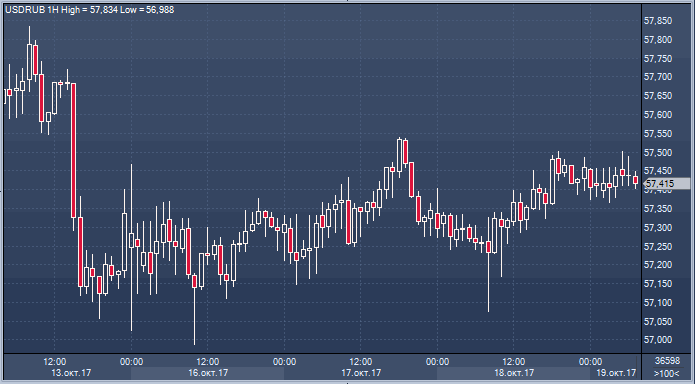The height and width of the screenshot is (384, 695).
Task: Click the 57,850 price axis label
Action: pos(658,21)
